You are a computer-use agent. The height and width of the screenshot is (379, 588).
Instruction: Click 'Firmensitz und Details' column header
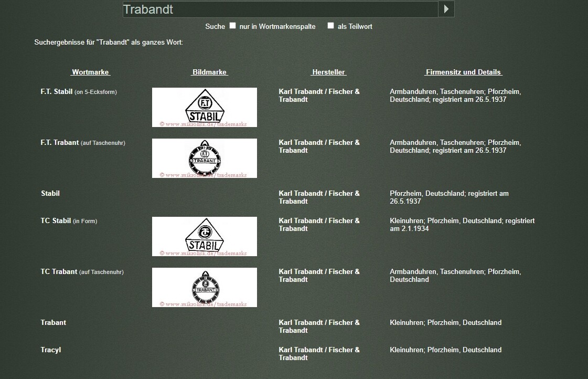point(463,72)
